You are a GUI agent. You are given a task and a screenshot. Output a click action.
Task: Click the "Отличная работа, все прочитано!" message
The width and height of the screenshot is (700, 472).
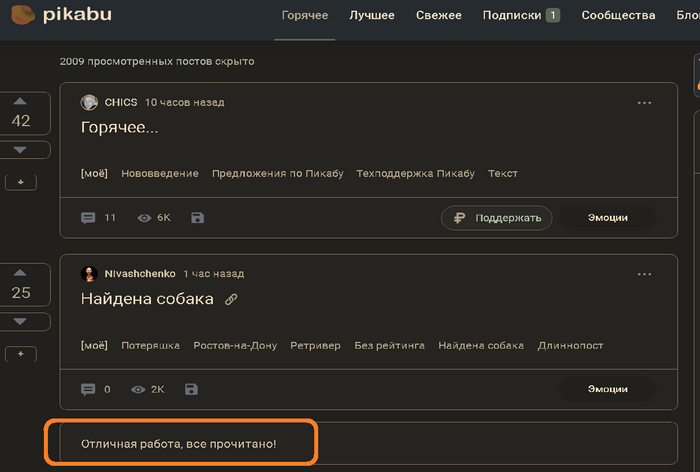(179, 444)
